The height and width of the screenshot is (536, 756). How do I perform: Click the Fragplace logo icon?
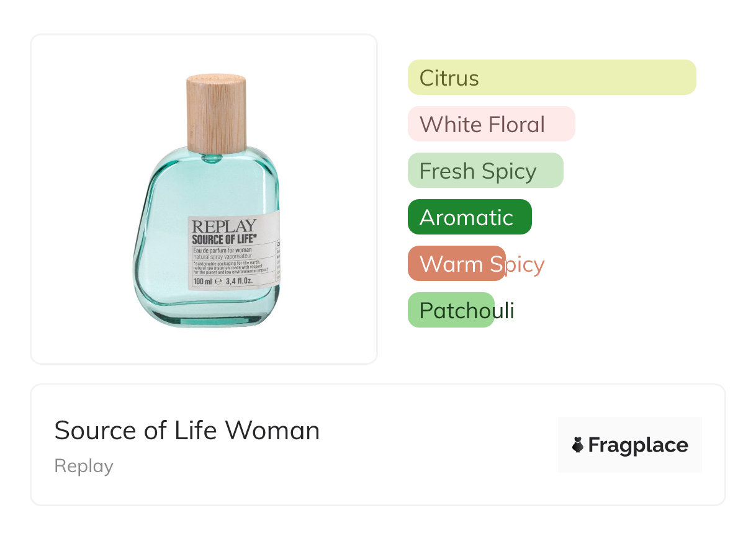point(578,445)
